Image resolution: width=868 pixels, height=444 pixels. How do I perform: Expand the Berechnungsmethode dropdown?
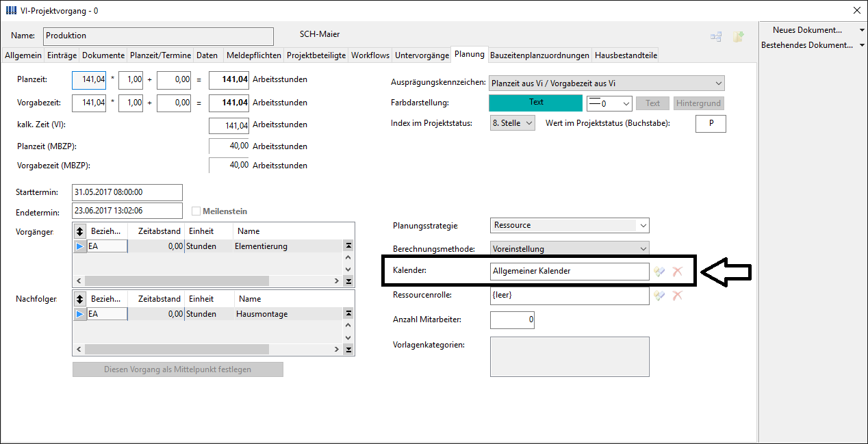643,249
